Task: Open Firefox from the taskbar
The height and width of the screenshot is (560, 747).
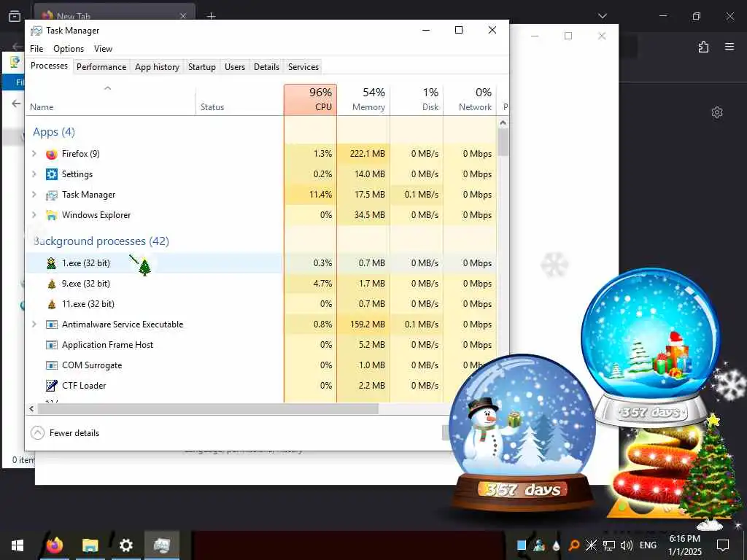Action: tap(54, 545)
